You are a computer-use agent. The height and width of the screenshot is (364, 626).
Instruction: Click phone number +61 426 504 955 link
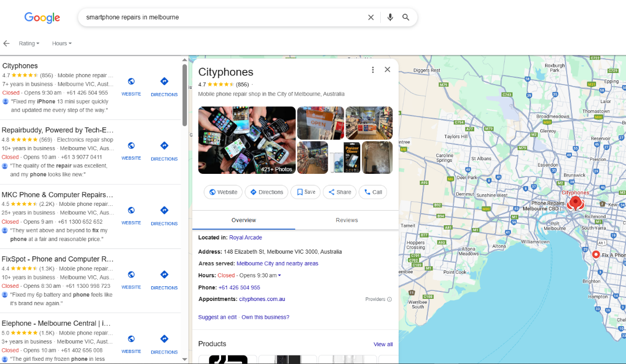pyautogui.click(x=239, y=287)
